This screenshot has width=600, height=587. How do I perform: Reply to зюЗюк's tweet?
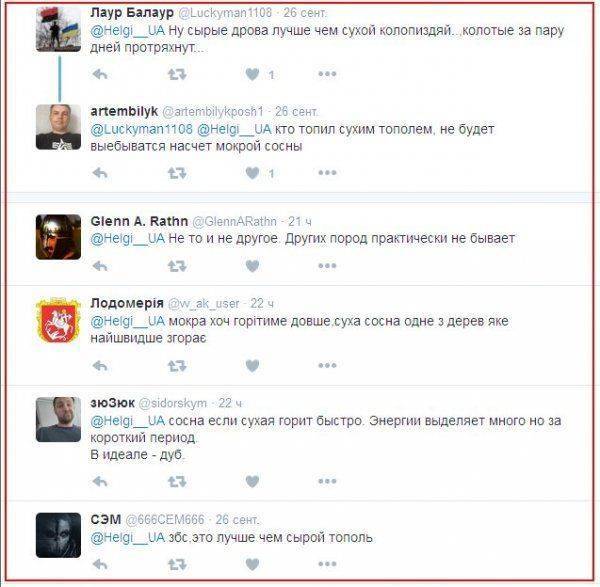tap(100, 481)
